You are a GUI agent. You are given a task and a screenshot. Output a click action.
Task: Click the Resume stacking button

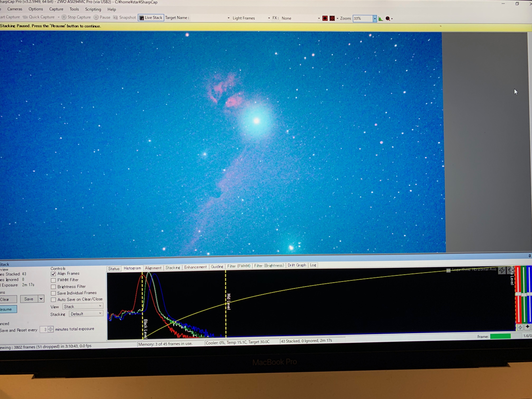(7, 309)
